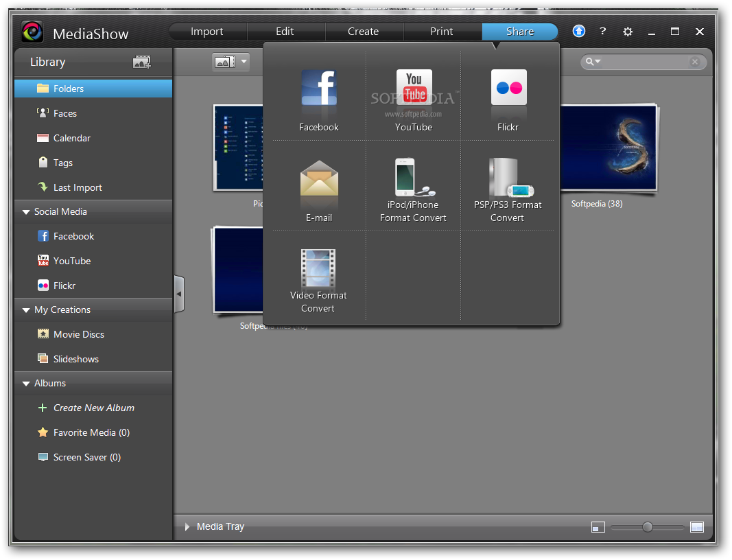
Task: Clear the search field with X
Action: tap(695, 62)
